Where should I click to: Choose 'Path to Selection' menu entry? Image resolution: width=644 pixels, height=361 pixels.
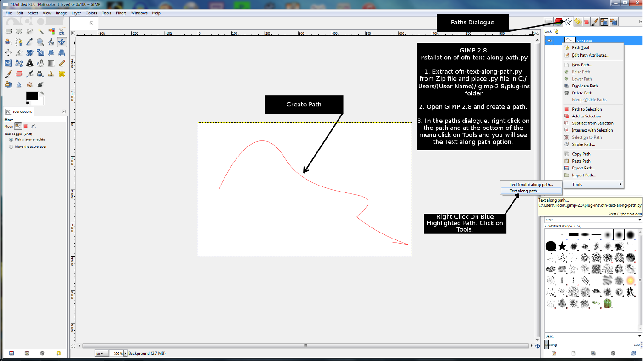point(587,109)
